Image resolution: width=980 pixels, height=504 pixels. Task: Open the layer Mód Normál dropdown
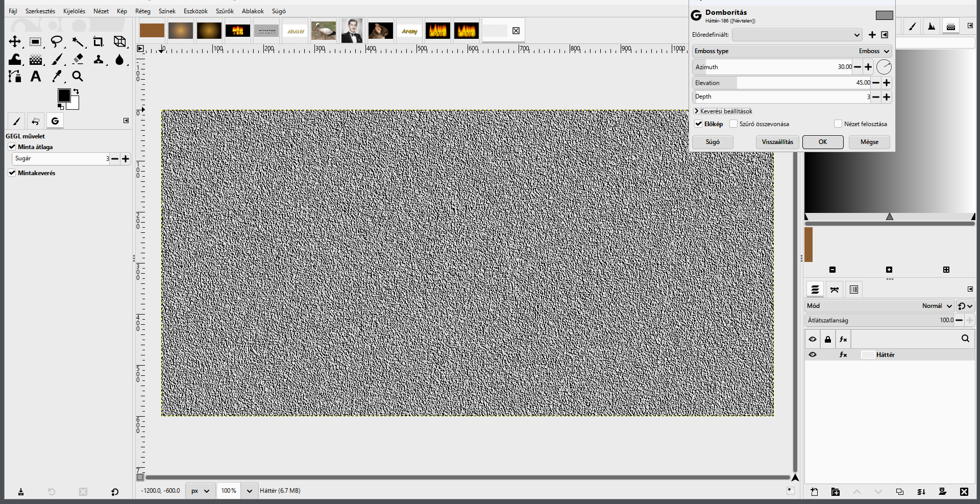(879, 306)
